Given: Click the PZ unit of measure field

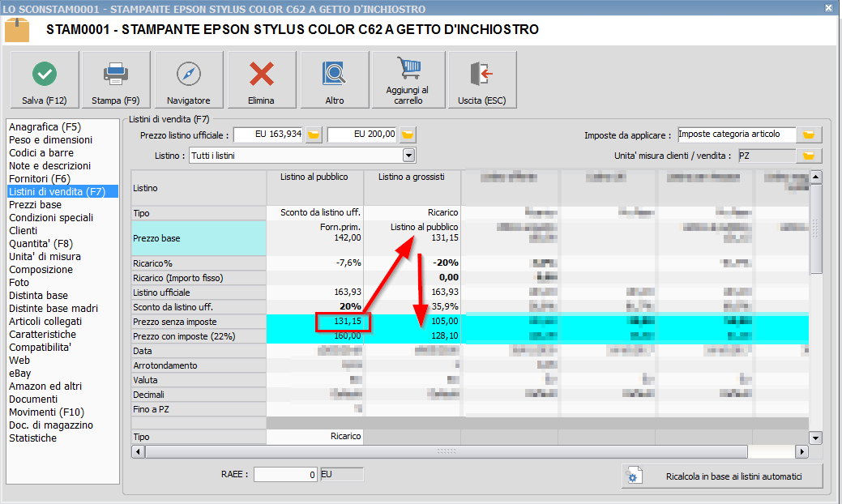Looking at the screenshot, I should coord(767,156).
